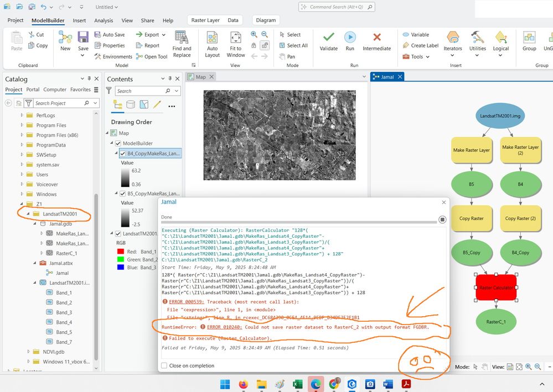The height and width of the screenshot is (392, 553).
Task: Click the red Band_1 color swatch
Action: pos(121,252)
